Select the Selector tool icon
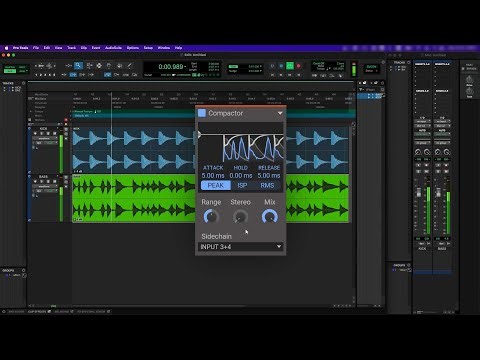Image resolution: width=480 pixels, height=360 pixels. click(99, 66)
